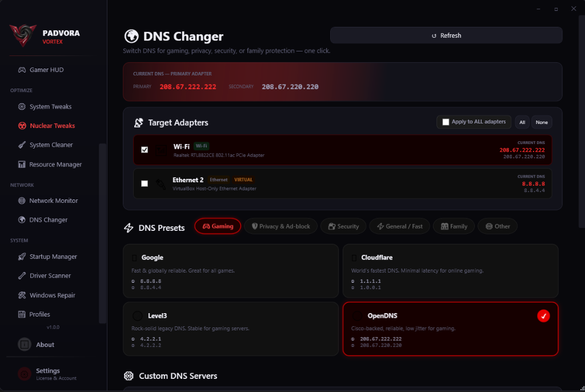Screen dimensions: 585x392
Task: Click the Network Monitor globe icon
Action: [x=22, y=201]
